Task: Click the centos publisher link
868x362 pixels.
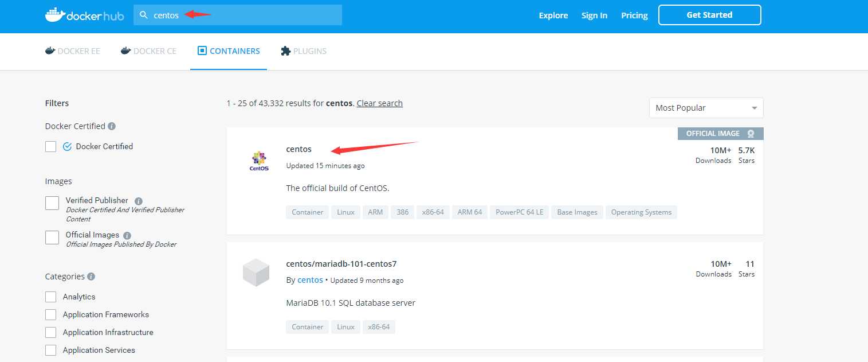Action: point(310,280)
